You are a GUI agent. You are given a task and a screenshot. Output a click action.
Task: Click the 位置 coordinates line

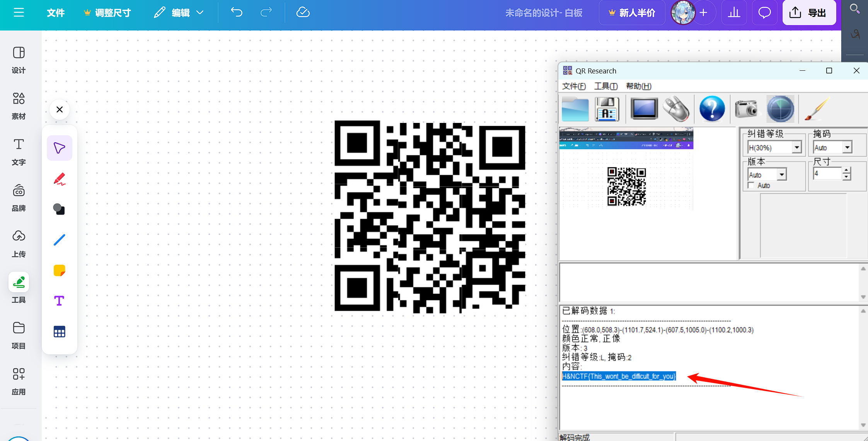pos(658,330)
